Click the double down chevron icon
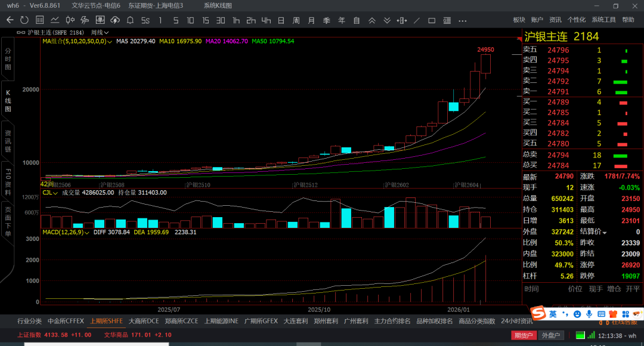Screen dimensions: 644x346 [387, 20]
